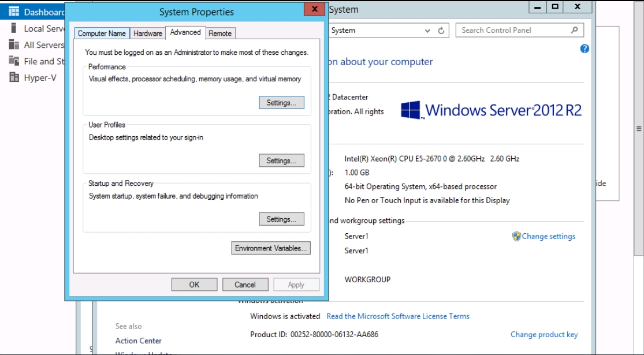Click the Change settings link
The width and height of the screenshot is (644, 355).
[548, 236]
